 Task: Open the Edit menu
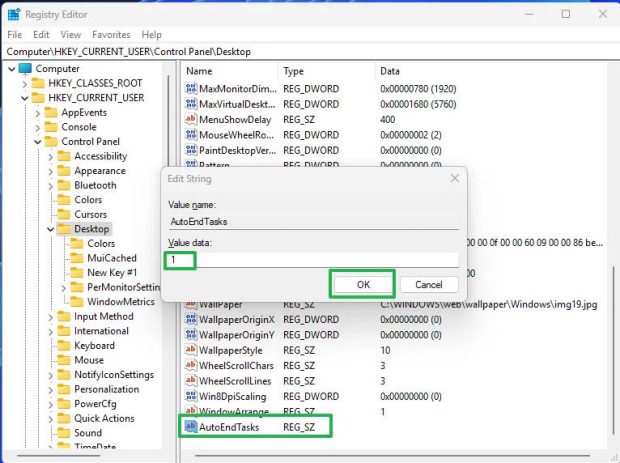(41, 35)
